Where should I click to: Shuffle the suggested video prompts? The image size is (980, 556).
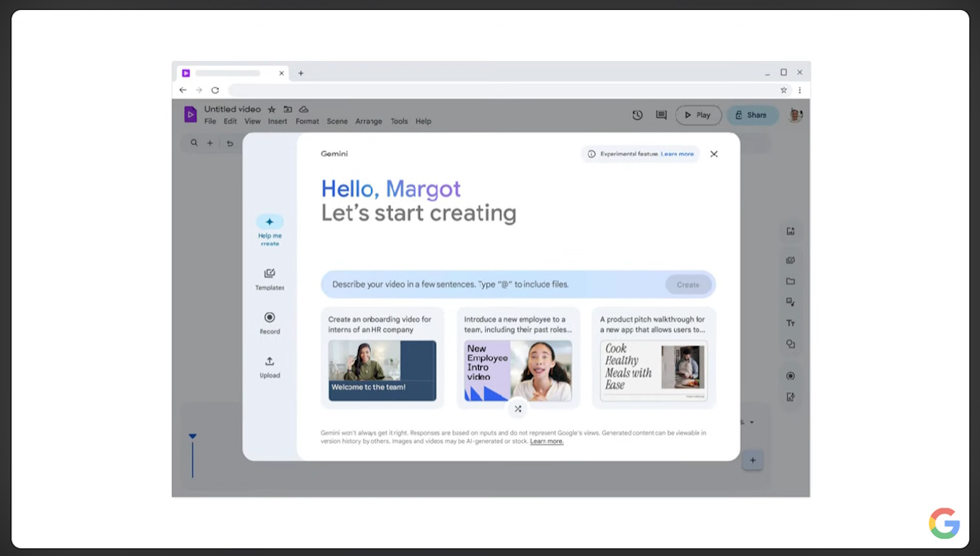pos(518,408)
